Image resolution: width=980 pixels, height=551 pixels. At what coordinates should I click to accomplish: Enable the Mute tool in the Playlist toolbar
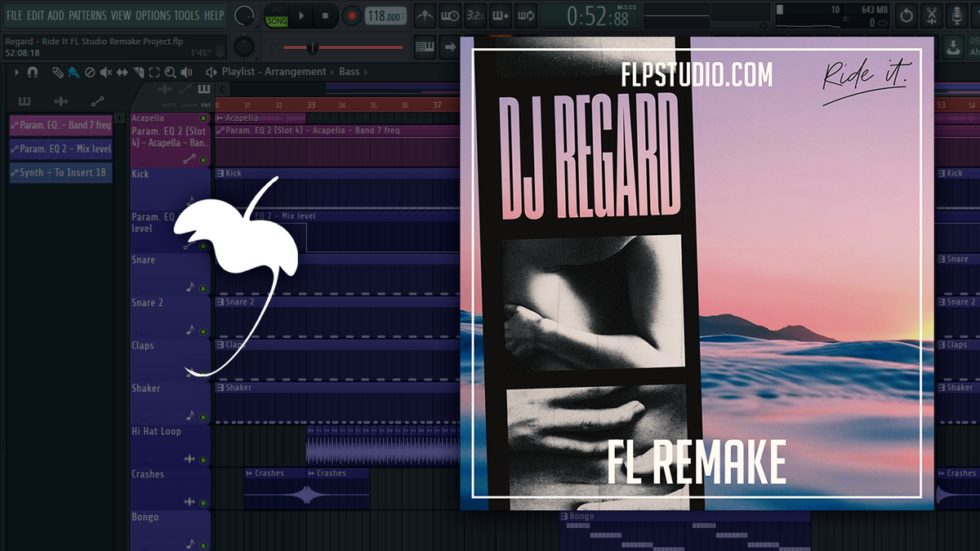tap(105, 72)
